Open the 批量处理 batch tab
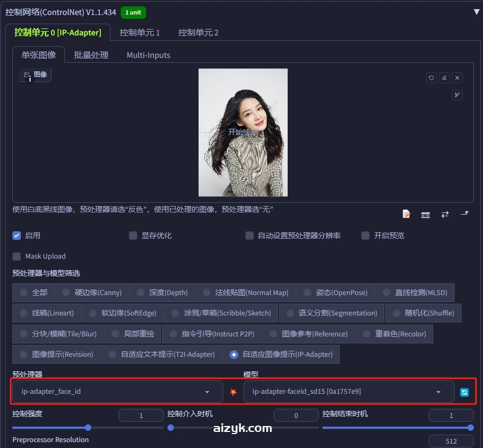This screenshot has height=448, width=483. (91, 55)
